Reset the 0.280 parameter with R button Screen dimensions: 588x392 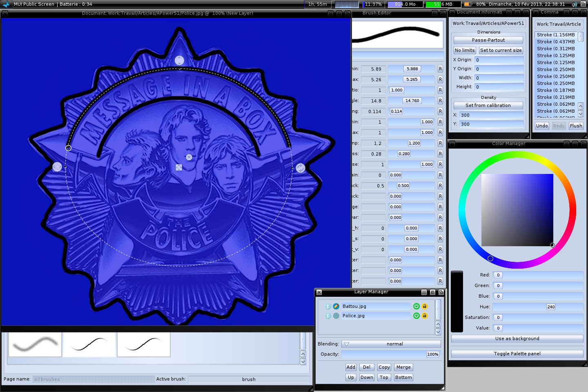(x=440, y=154)
